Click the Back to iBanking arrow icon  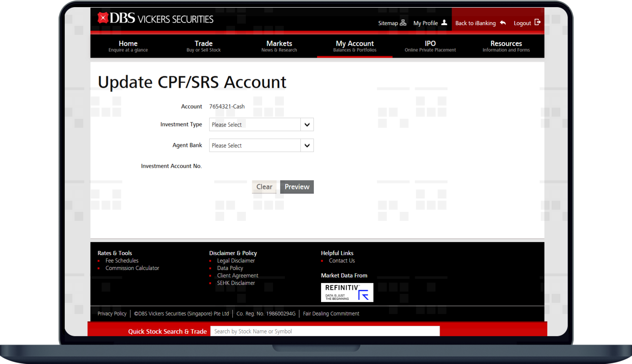pyautogui.click(x=503, y=23)
